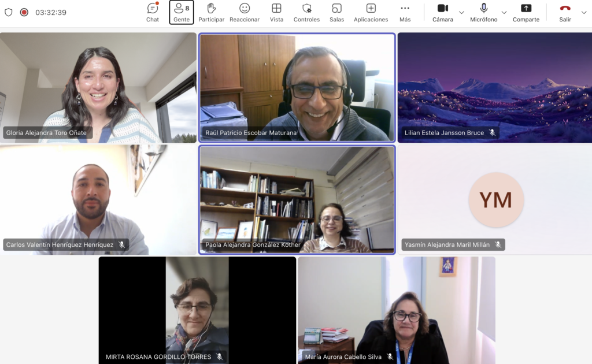Show the Gente participants list
This screenshot has width=592, height=364.
tap(182, 13)
